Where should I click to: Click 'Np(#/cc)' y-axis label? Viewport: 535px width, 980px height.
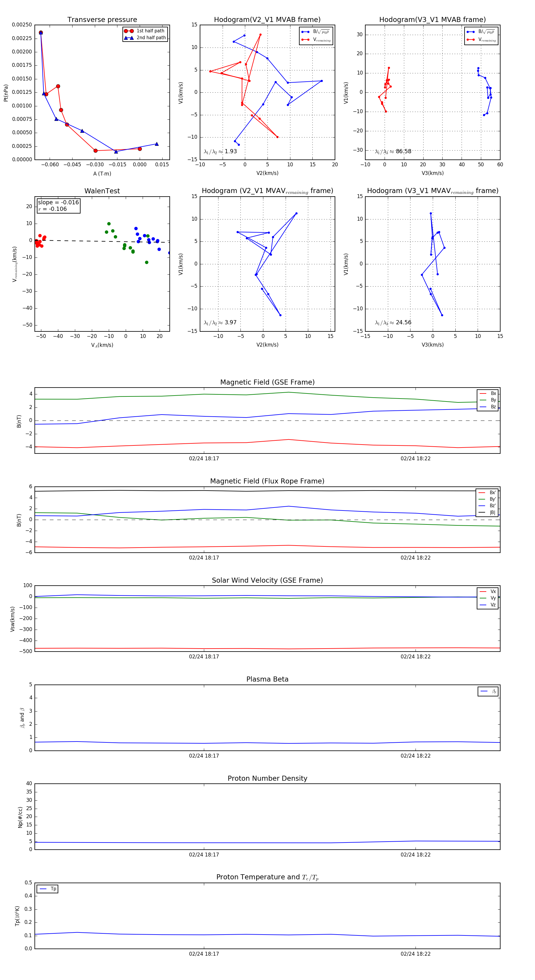point(20,817)
